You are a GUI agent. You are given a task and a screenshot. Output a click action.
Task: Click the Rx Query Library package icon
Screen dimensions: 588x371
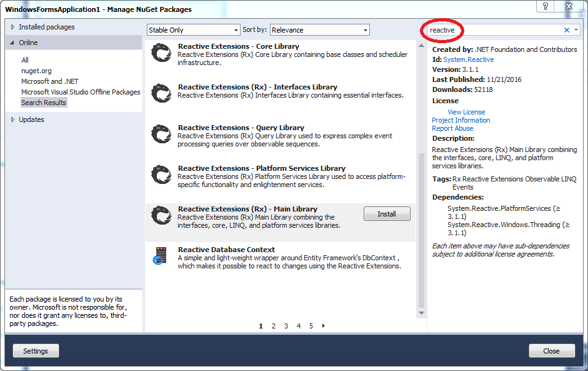point(161,134)
